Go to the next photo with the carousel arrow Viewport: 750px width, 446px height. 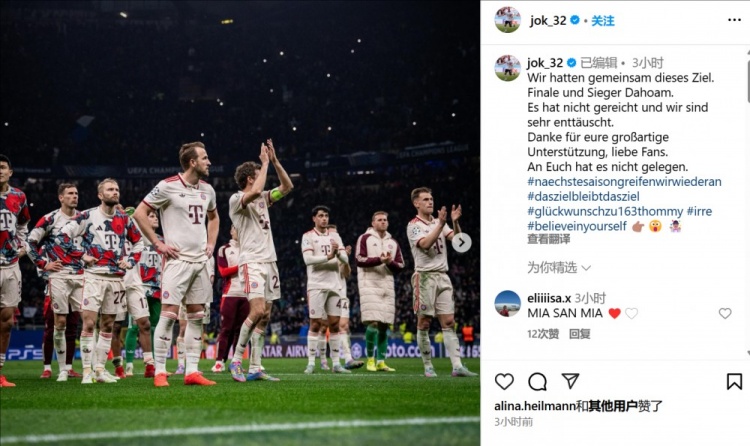461,243
